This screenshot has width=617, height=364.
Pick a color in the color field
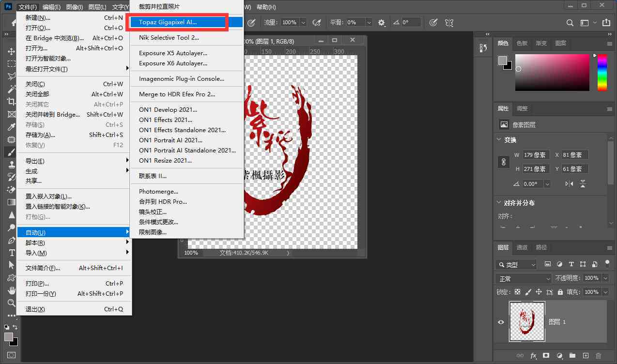pos(552,72)
